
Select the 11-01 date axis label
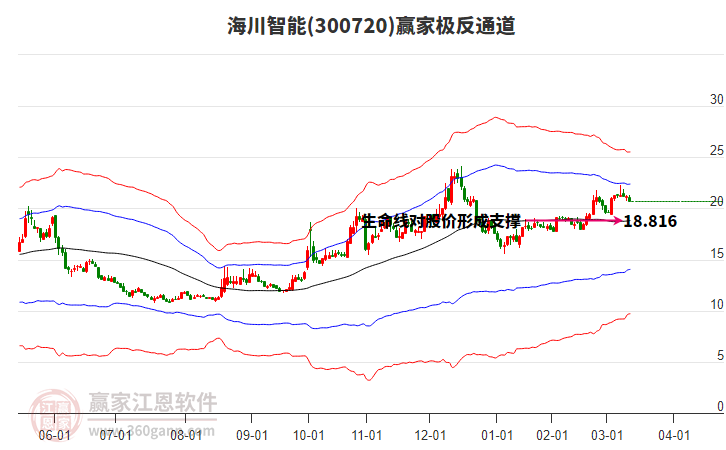[x=366, y=435]
